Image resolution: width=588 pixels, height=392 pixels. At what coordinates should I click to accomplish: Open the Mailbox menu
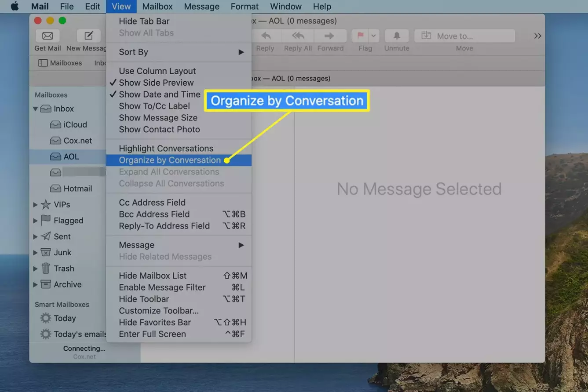157,6
